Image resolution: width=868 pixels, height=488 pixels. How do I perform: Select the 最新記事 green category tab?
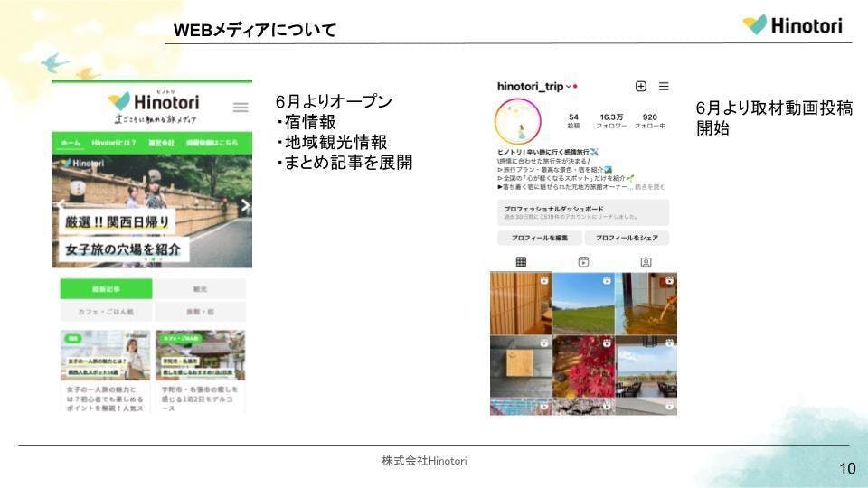106,289
